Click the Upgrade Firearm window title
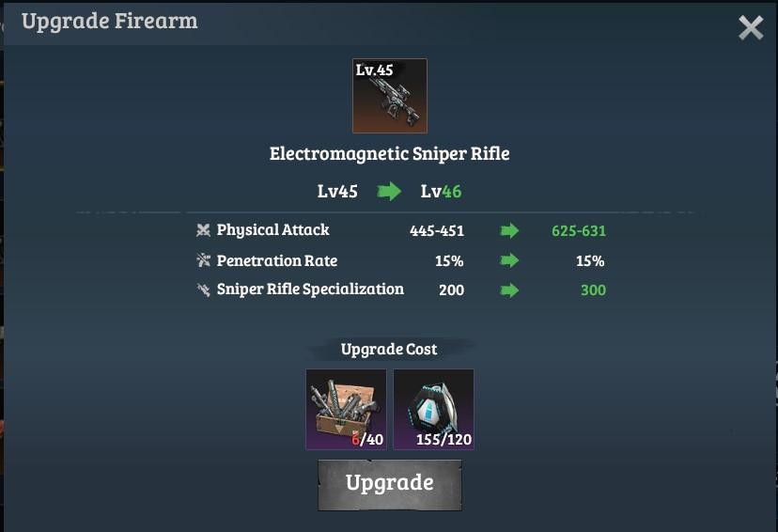The height and width of the screenshot is (532, 778). (x=110, y=23)
